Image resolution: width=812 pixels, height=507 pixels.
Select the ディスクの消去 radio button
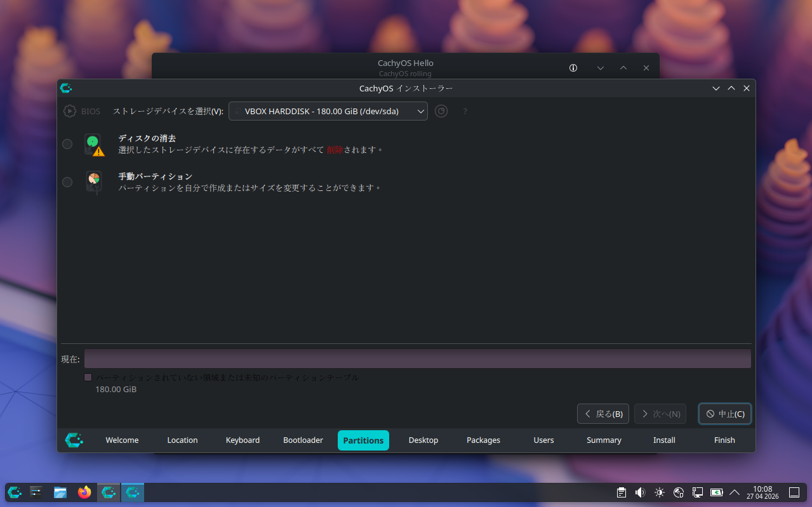[x=67, y=144]
